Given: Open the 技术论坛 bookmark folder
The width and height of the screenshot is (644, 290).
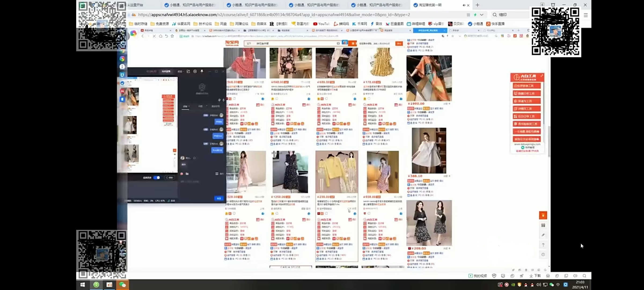Looking at the screenshot, I should coord(203,24).
